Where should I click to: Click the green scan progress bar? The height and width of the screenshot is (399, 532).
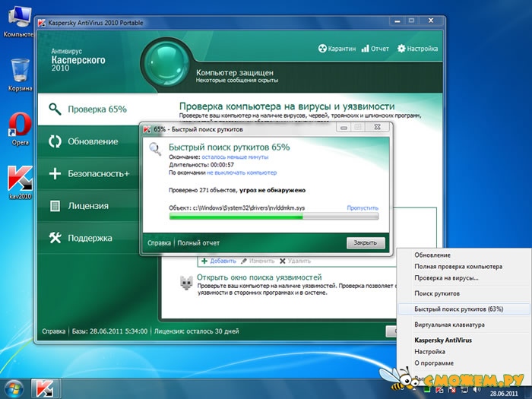[x=274, y=217]
